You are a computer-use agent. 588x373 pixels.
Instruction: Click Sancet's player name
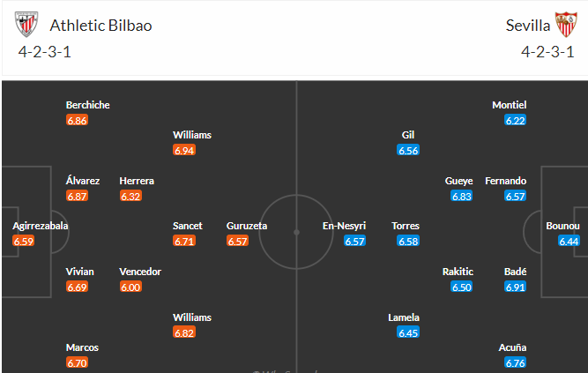pyautogui.click(x=188, y=226)
